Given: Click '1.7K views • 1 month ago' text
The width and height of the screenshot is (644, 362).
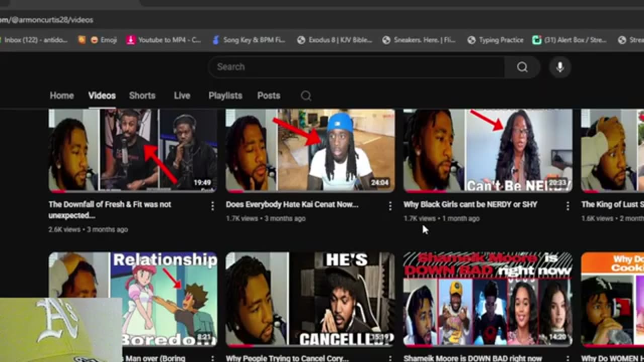Looking at the screenshot, I should tap(441, 219).
